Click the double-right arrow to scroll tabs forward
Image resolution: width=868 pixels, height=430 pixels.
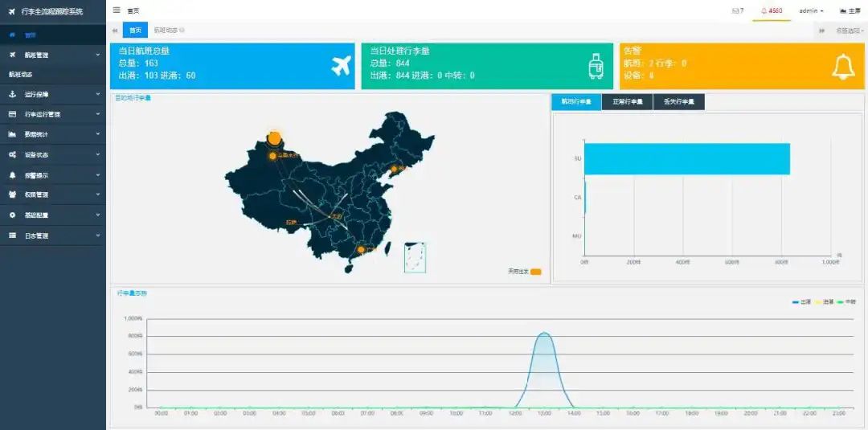821,31
